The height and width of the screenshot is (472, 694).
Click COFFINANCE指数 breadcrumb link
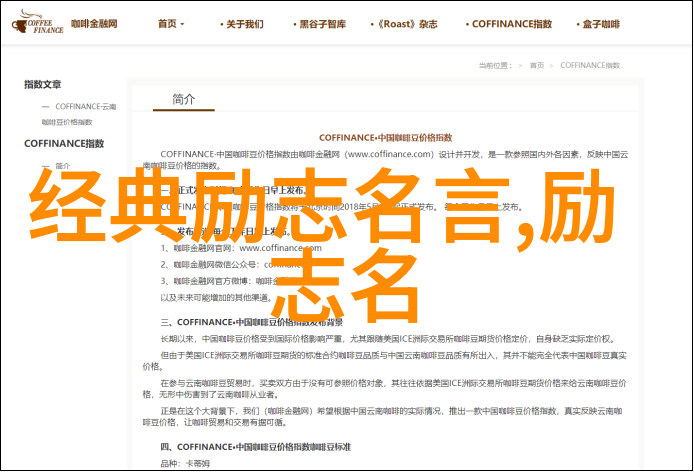coord(590,66)
